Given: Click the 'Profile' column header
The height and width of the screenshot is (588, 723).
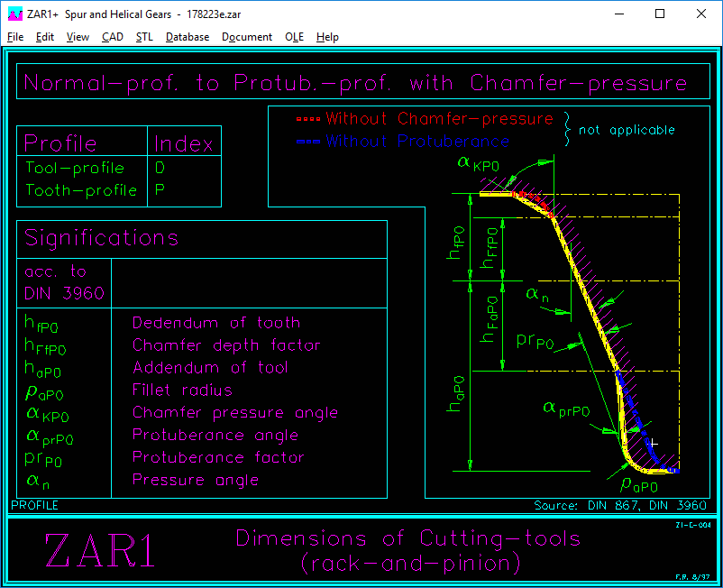Looking at the screenshot, I should 60,144.
